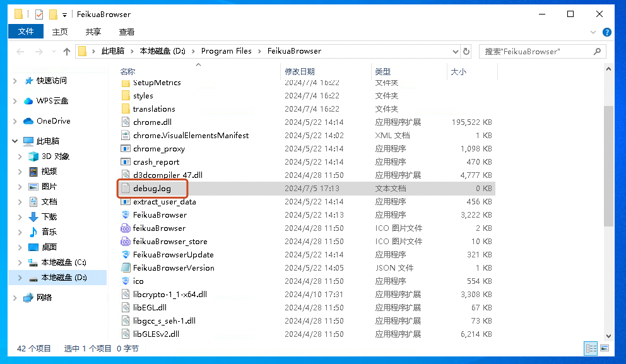Expand the WPS云盘 tree node
Image resolution: width=626 pixels, height=364 pixels.
(x=15, y=101)
